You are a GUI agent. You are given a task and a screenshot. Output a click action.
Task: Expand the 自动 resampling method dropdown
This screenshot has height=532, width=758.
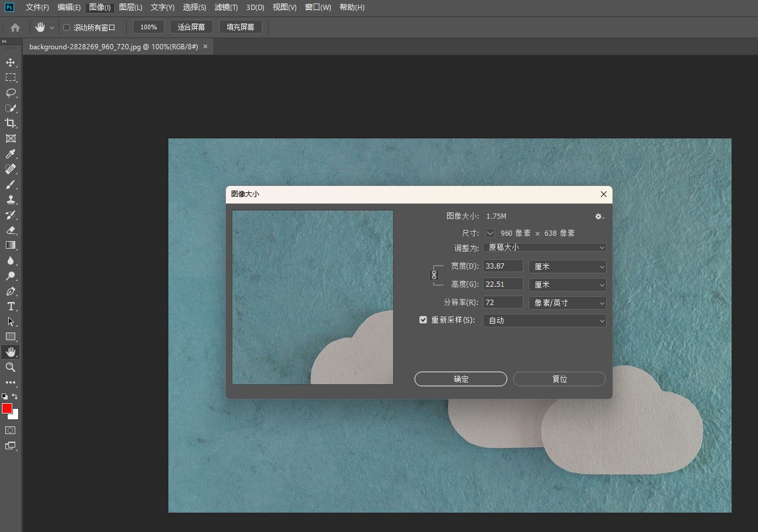544,320
